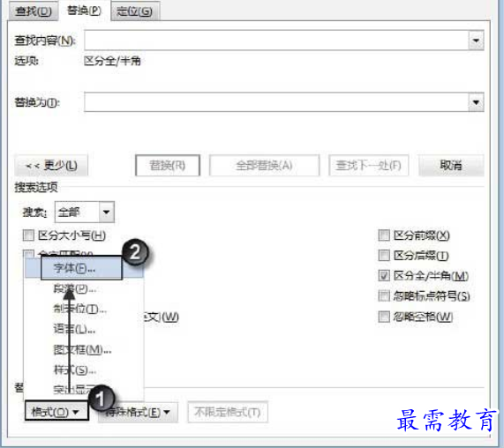
Task: Uncheck 区分全/半角(M) checkbox
Action: coord(384,275)
